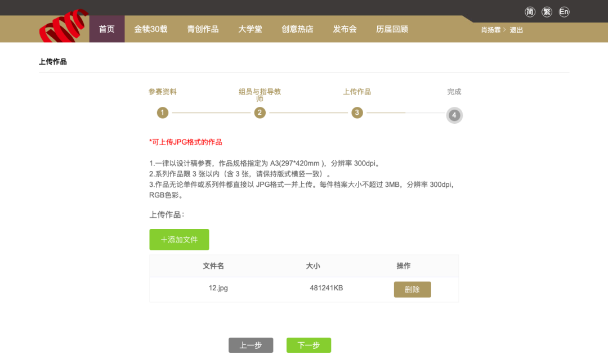Select step 3 上传作品 indicator circle

(x=357, y=113)
